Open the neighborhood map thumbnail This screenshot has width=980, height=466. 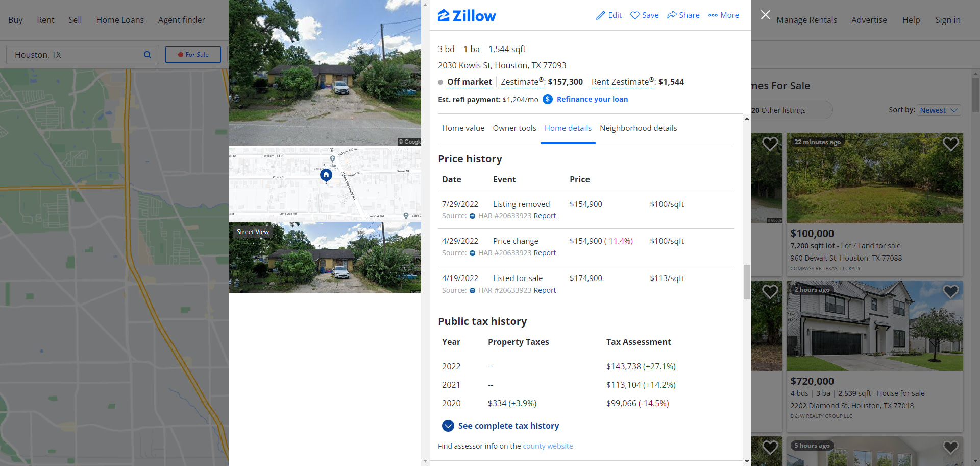coord(325,183)
